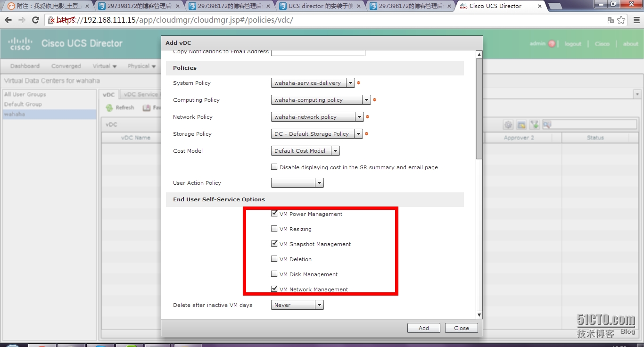Expand the Physical menu

[141, 66]
